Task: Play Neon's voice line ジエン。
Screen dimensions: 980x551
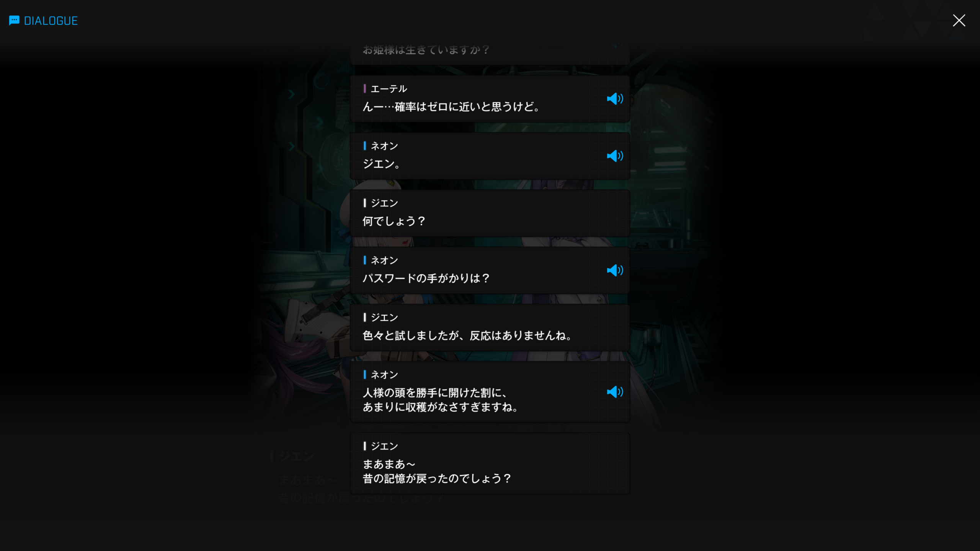Action: [615, 156]
